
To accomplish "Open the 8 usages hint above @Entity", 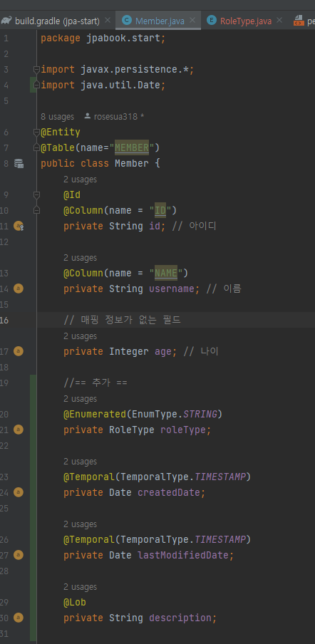I will [58, 117].
